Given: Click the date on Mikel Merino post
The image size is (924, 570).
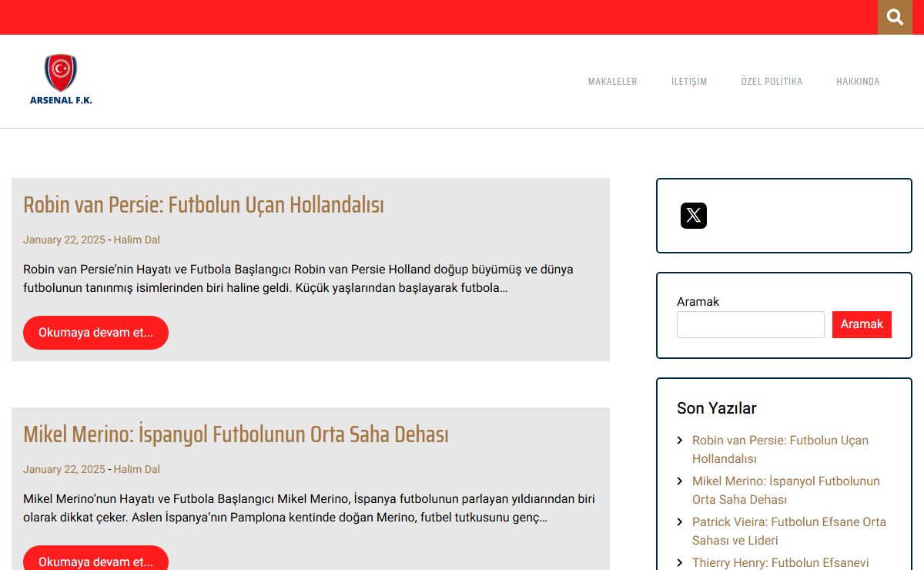Looking at the screenshot, I should (64, 469).
